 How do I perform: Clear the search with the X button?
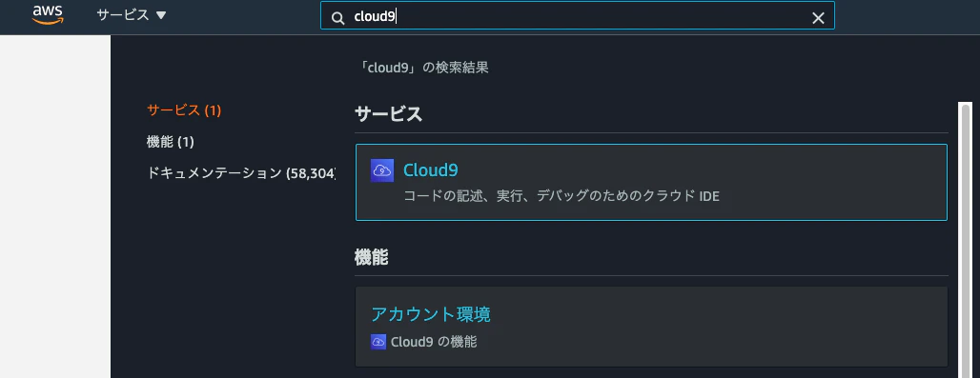pos(818,18)
